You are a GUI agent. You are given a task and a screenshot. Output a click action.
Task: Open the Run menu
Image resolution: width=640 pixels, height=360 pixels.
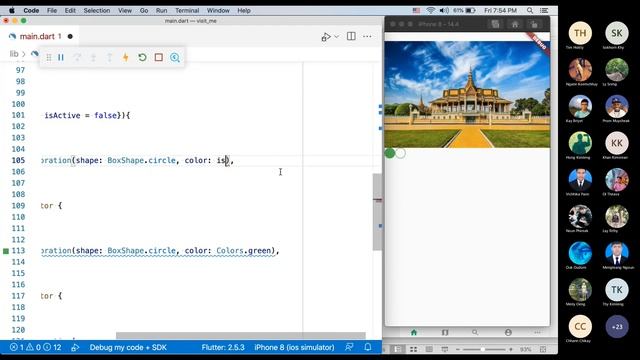(x=162, y=11)
